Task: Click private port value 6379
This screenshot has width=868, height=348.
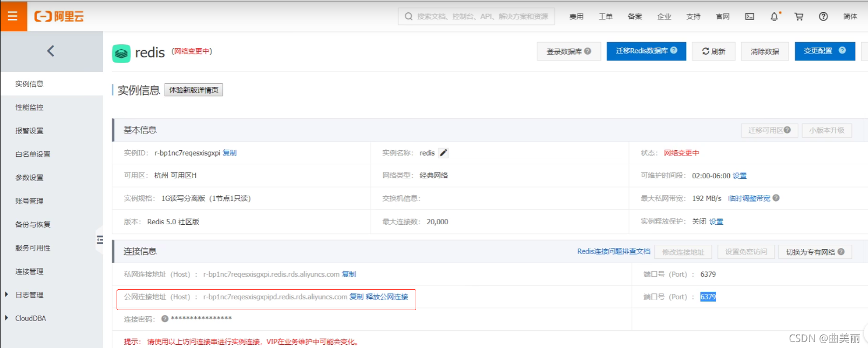Action: point(708,275)
